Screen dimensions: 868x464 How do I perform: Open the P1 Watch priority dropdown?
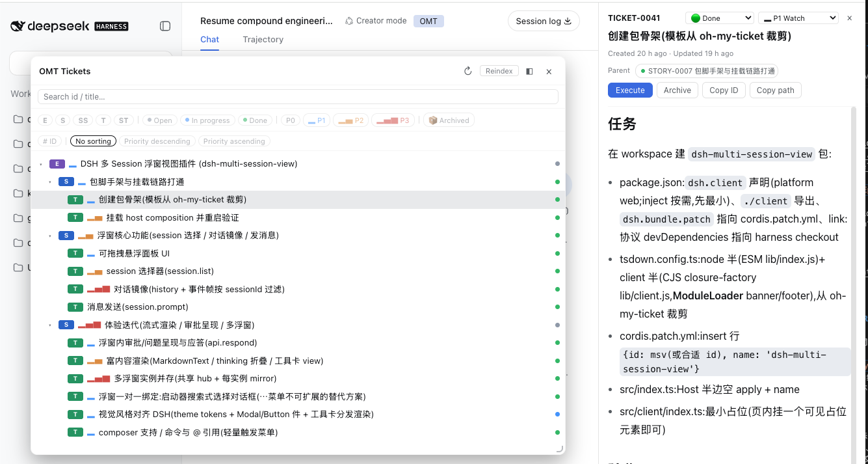(x=798, y=18)
